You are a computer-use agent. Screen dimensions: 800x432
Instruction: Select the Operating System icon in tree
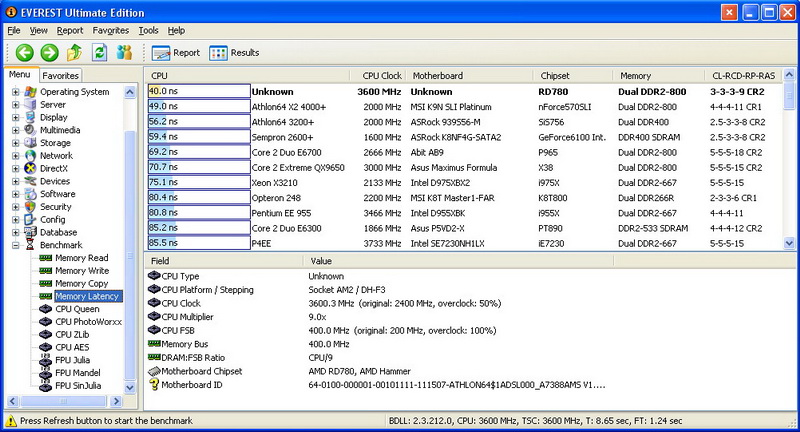[x=31, y=92]
